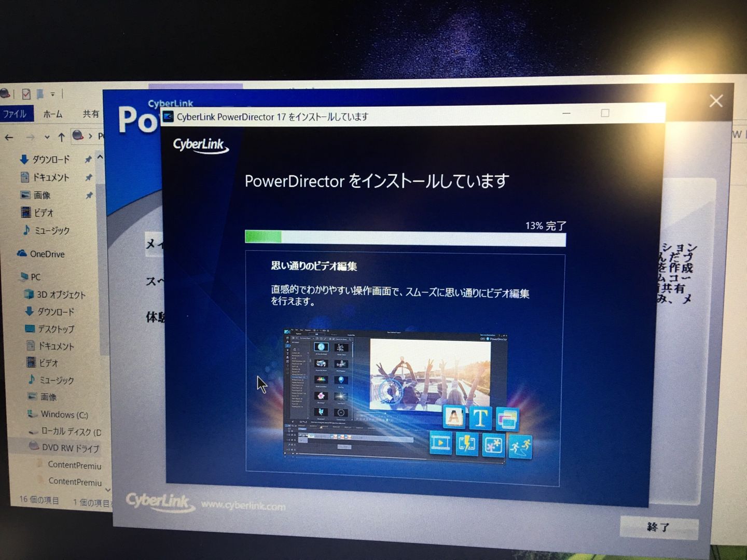Click the 16 個の項目 status bar text

coord(39,500)
